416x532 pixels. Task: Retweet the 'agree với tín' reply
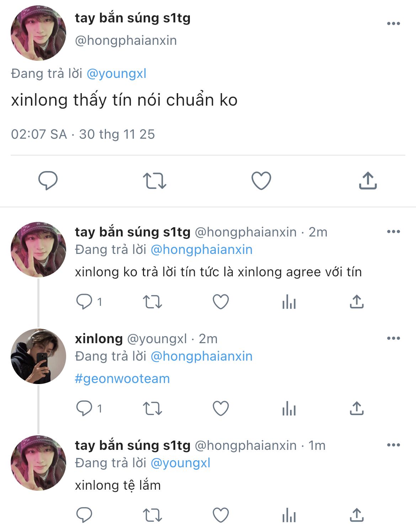point(152,302)
